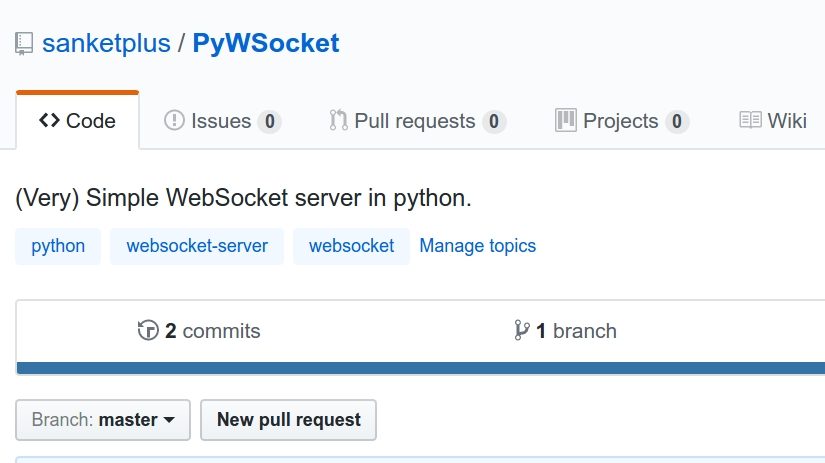825x463 pixels.
Task: Open the Pull requests tab
Action: 417,121
